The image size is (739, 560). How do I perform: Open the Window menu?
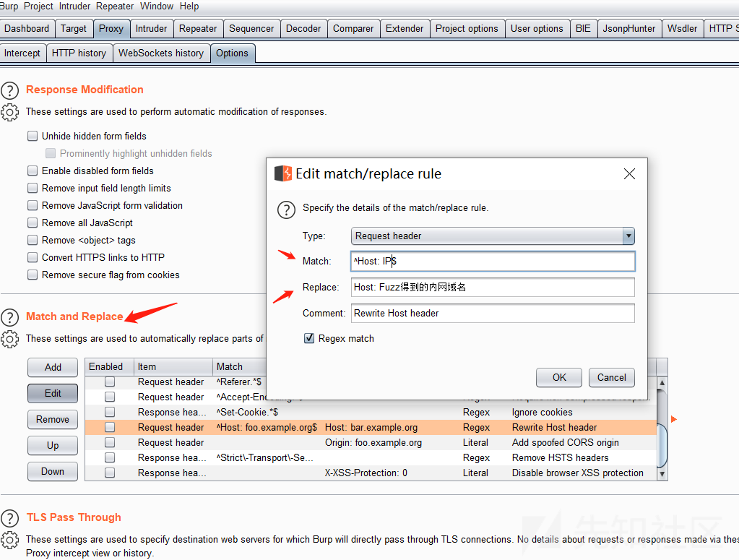point(157,6)
